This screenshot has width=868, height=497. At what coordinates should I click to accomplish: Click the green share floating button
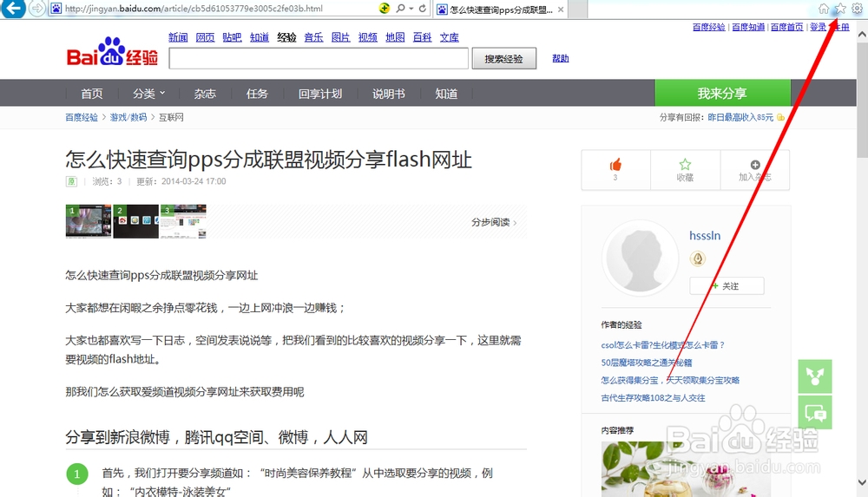(815, 376)
